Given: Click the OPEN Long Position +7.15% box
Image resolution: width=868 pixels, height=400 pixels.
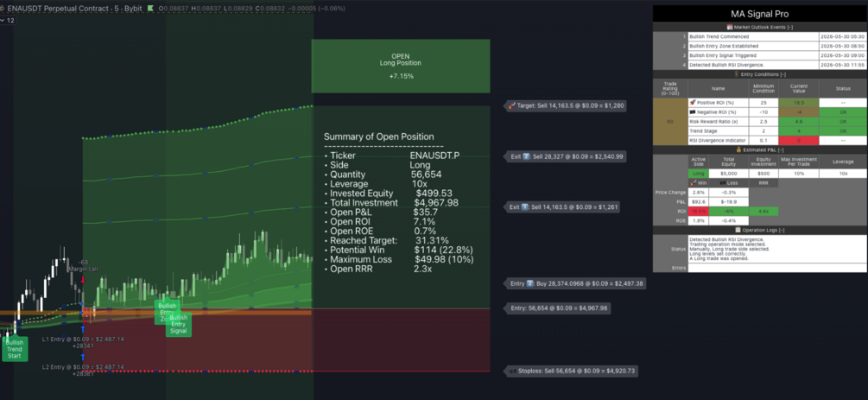Looking at the screenshot, I should 401,66.
